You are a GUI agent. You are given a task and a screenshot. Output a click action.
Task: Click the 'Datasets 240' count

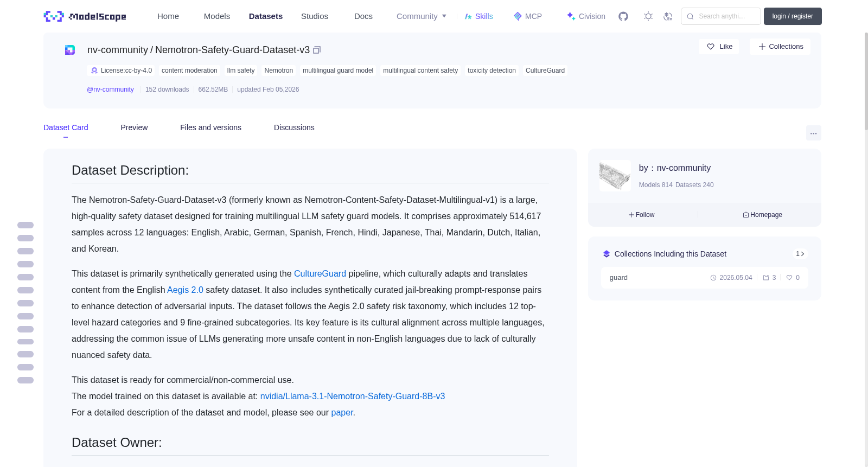[695, 185]
